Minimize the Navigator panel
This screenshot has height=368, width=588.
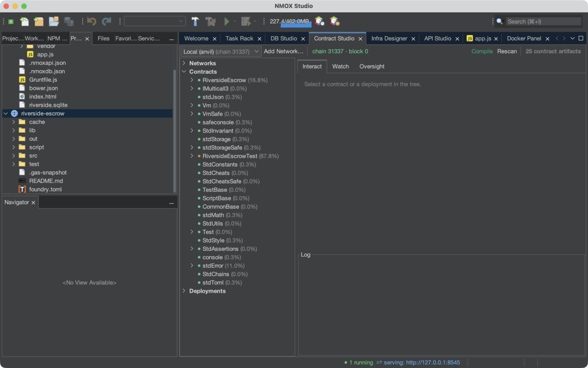171,203
